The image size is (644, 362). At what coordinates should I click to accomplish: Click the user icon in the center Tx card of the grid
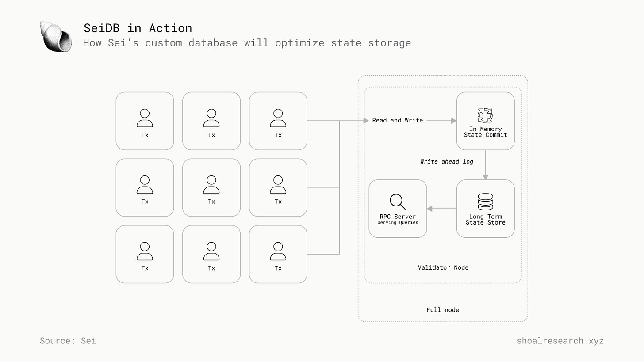211,185
